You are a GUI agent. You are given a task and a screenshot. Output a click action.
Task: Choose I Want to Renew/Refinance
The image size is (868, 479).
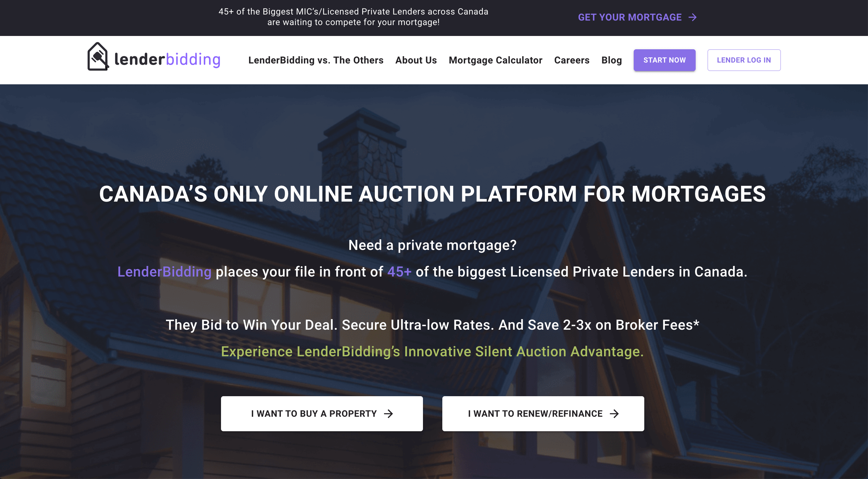[543, 413]
